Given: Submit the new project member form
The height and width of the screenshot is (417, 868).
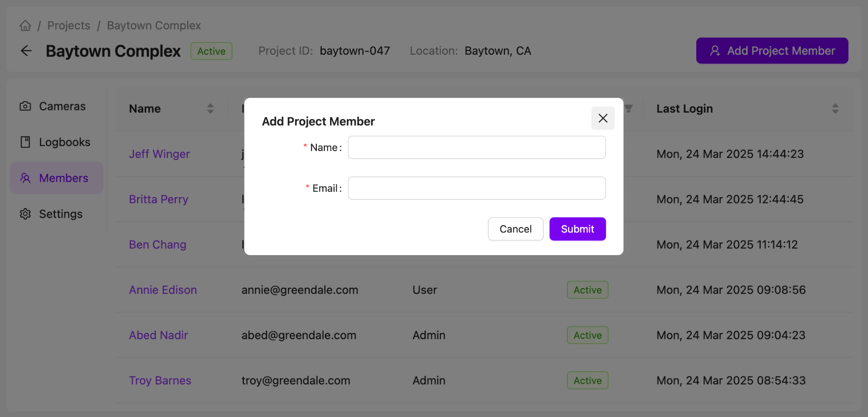Looking at the screenshot, I should click(577, 229).
